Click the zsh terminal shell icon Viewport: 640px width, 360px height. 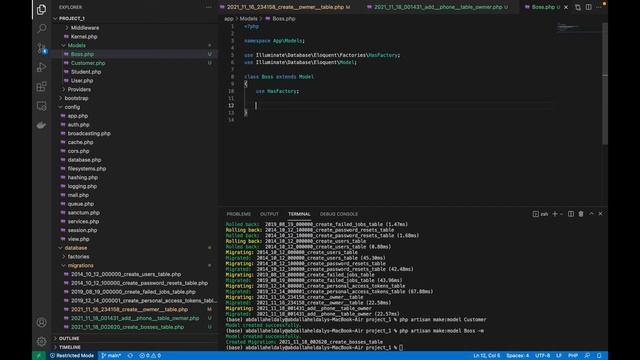(x=540, y=214)
